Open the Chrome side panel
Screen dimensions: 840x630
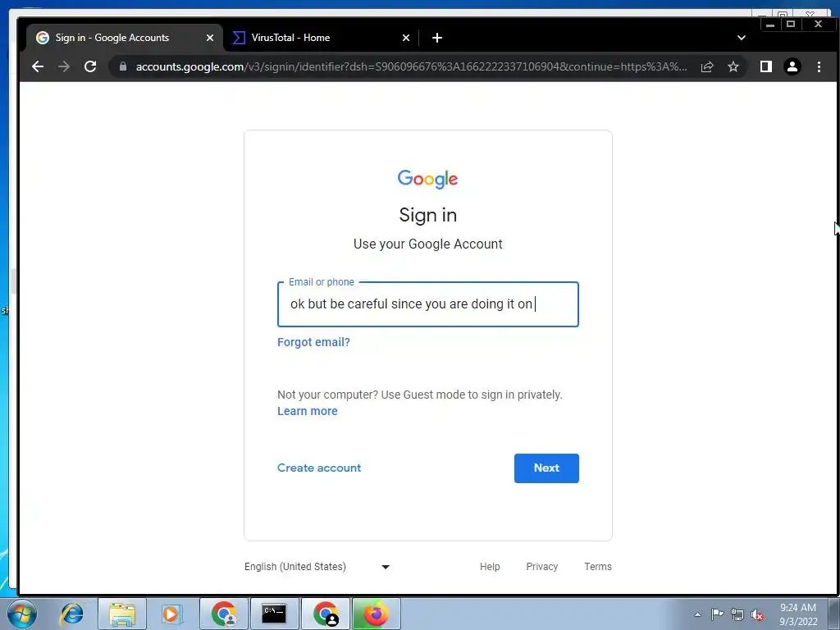(x=766, y=66)
